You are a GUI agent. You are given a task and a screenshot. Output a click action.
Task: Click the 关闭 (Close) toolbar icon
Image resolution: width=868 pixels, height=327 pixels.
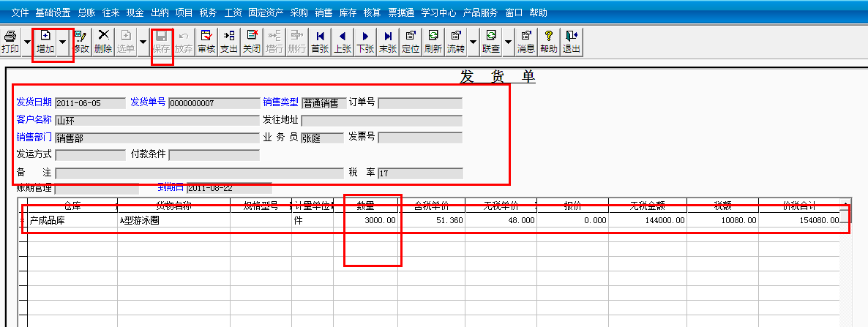pos(252,42)
